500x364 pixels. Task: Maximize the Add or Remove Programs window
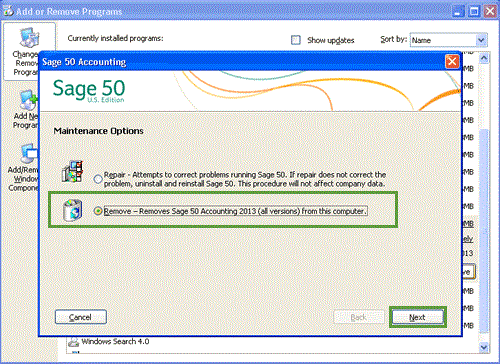[x=474, y=12]
